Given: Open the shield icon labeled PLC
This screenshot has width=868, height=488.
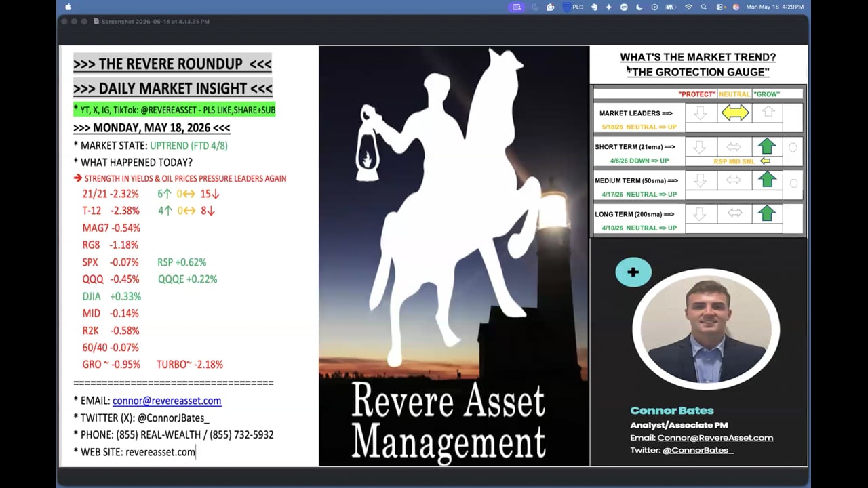Looking at the screenshot, I should click(x=566, y=7).
